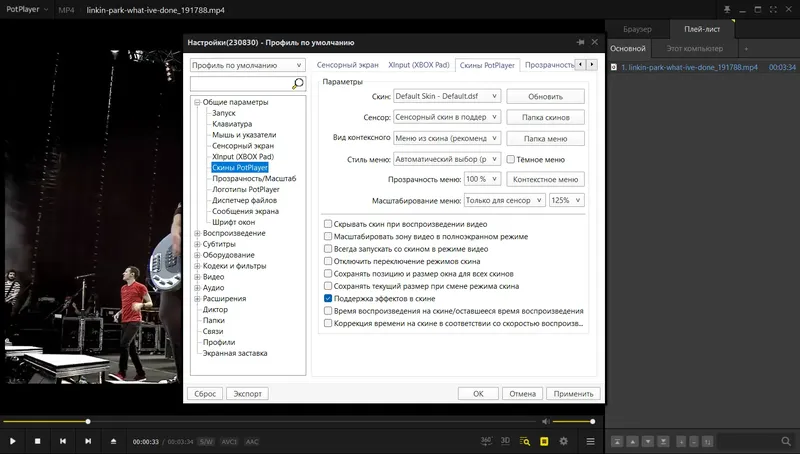Expand the Воспроизведение tree node

tap(197, 233)
